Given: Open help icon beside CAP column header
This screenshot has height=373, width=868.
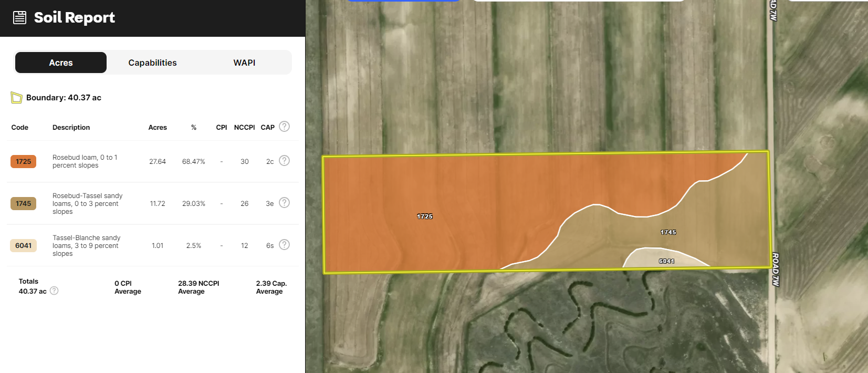Looking at the screenshot, I should tap(284, 127).
